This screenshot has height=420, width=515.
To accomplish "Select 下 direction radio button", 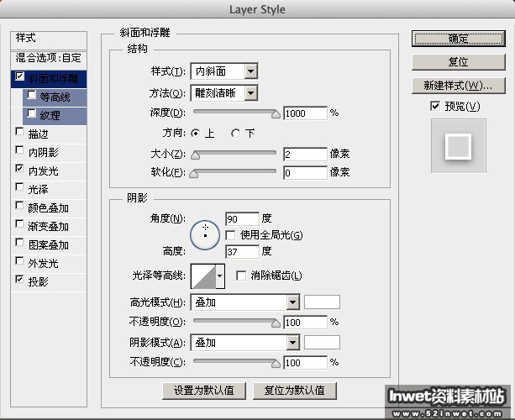I will pyautogui.click(x=235, y=134).
